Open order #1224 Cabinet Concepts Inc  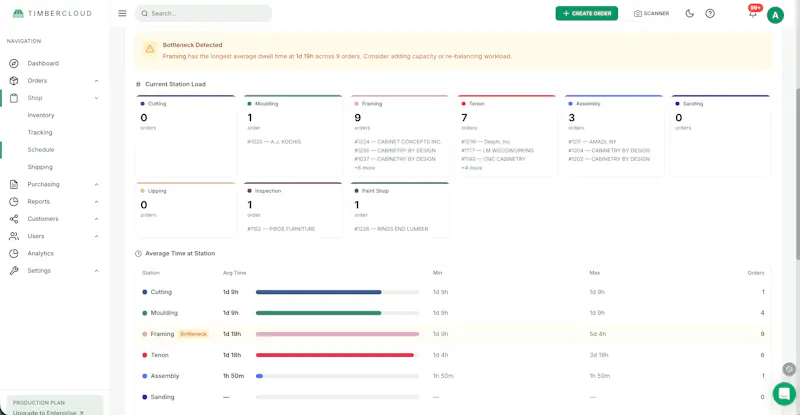click(398, 142)
